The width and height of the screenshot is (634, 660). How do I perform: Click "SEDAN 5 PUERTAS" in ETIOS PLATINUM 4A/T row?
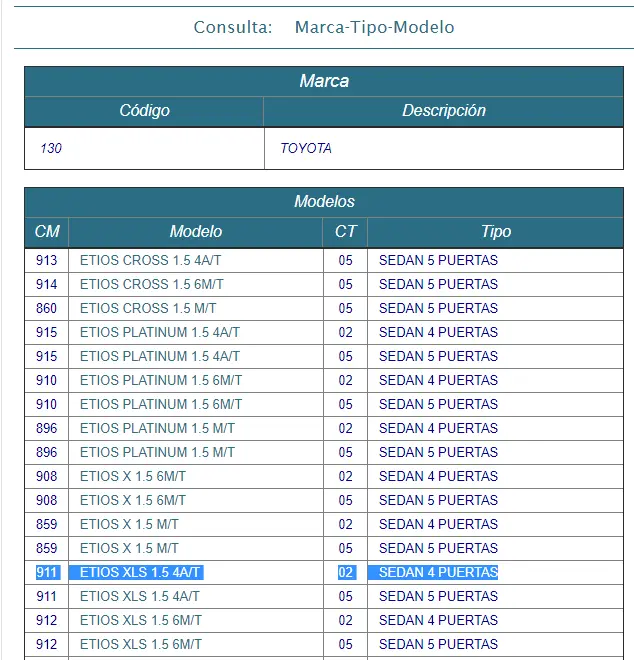(x=438, y=356)
